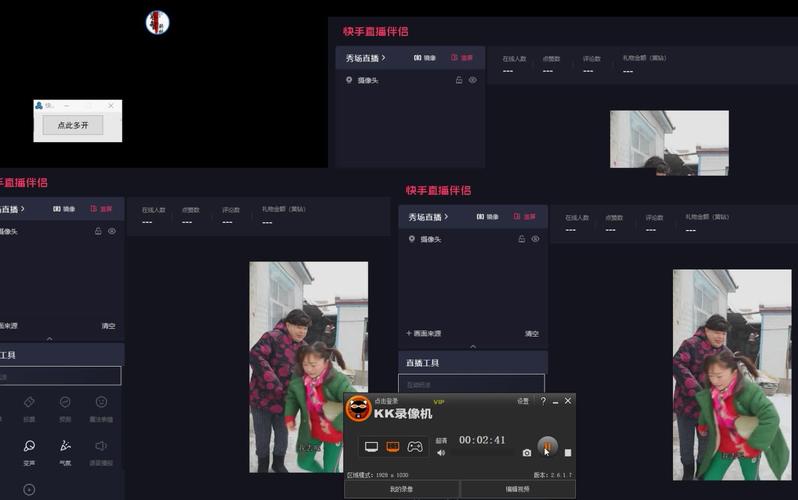Pause the KK录像机 recording
This screenshot has height=500, width=798.
pos(547,446)
